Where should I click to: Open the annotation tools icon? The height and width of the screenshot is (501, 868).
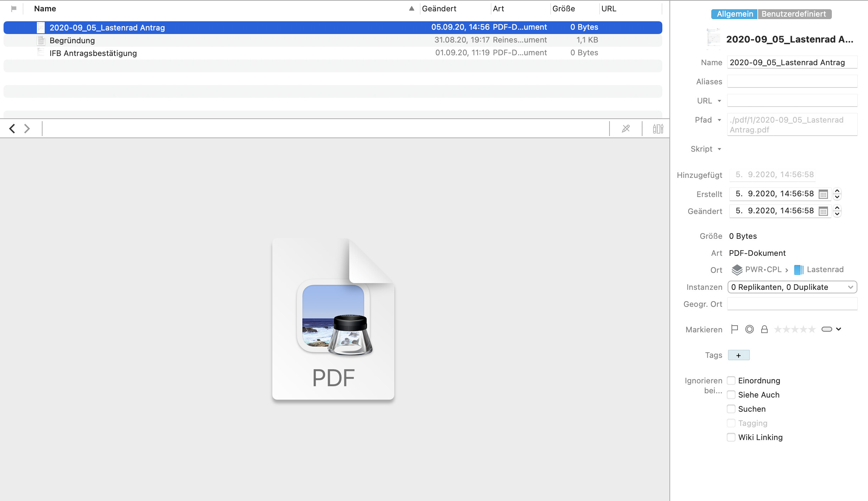point(658,129)
